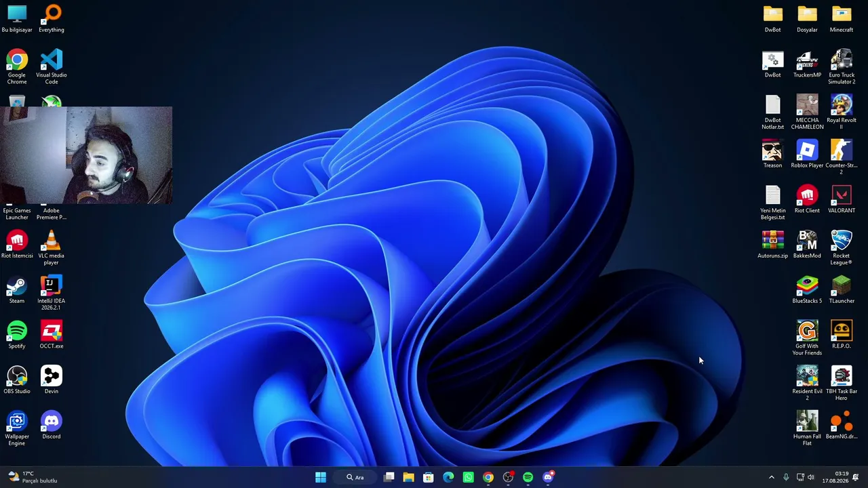Select the Royal Revolt II icon
The image size is (868, 488).
tap(842, 113)
